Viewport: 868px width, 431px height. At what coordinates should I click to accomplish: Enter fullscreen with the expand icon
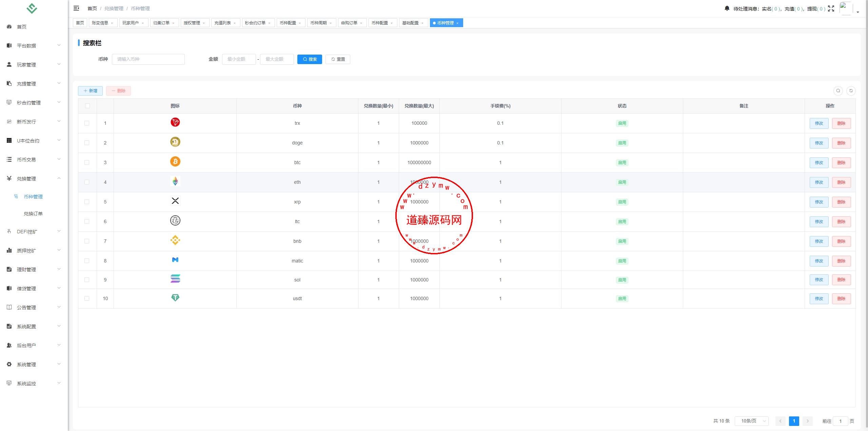point(831,8)
